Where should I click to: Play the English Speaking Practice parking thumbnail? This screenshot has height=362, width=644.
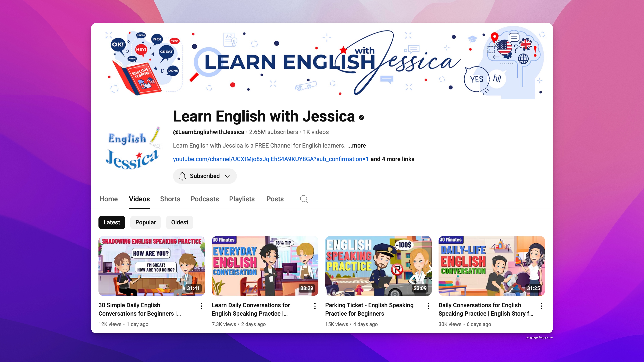(x=379, y=266)
